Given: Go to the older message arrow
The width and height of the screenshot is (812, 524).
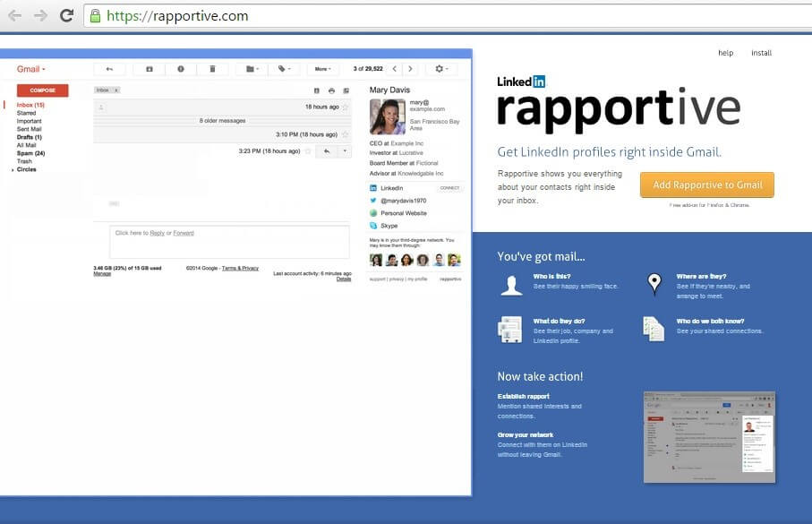Looking at the screenshot, I should click(410, 69).
